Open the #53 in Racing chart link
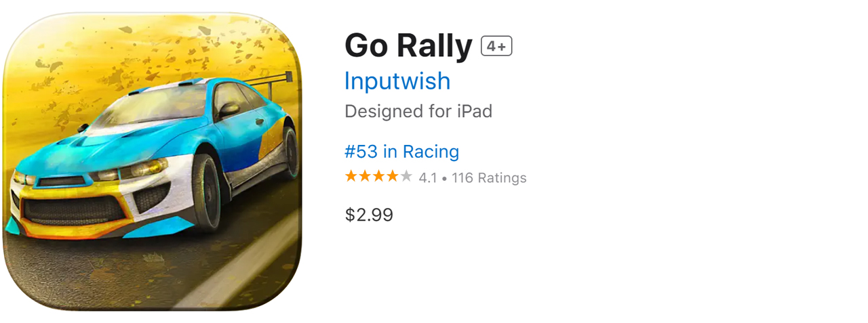Image resolution: width=868 pixels, height=323 pixels. [401, 151]
